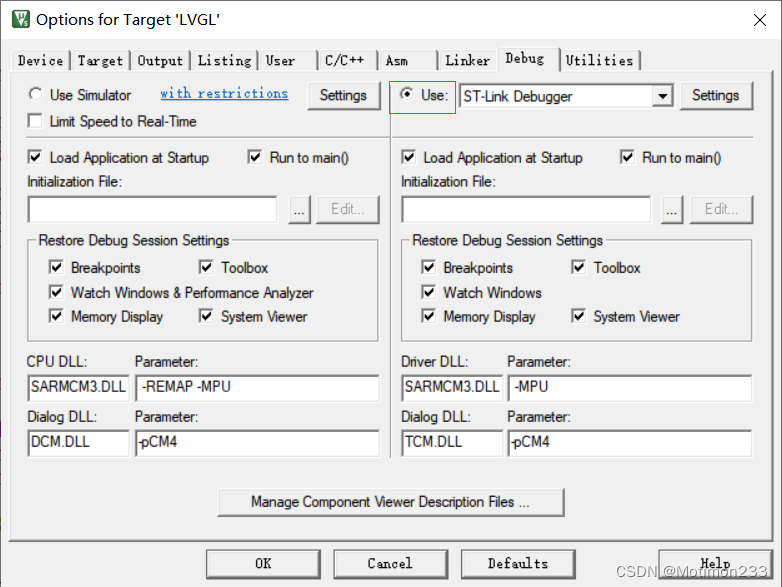The image size is (782, 587).
Task: Enable Limit Speed to Real-Time
Action: tap(35, 121)
